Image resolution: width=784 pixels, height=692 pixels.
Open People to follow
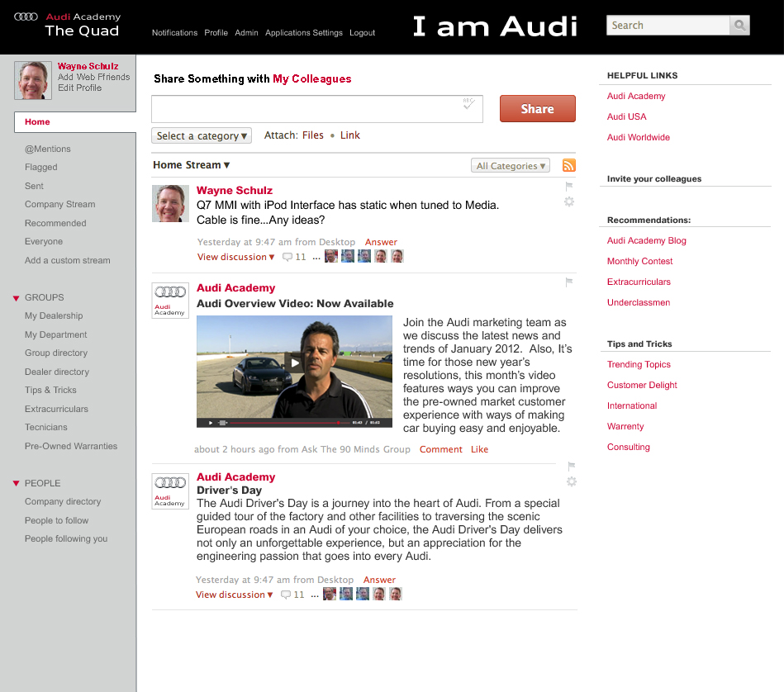(56, 520)
